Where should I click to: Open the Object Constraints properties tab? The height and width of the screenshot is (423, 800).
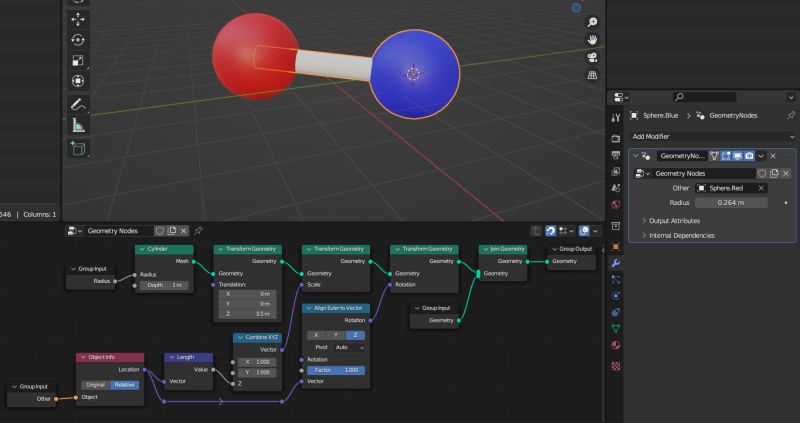(x=616, y=312)
